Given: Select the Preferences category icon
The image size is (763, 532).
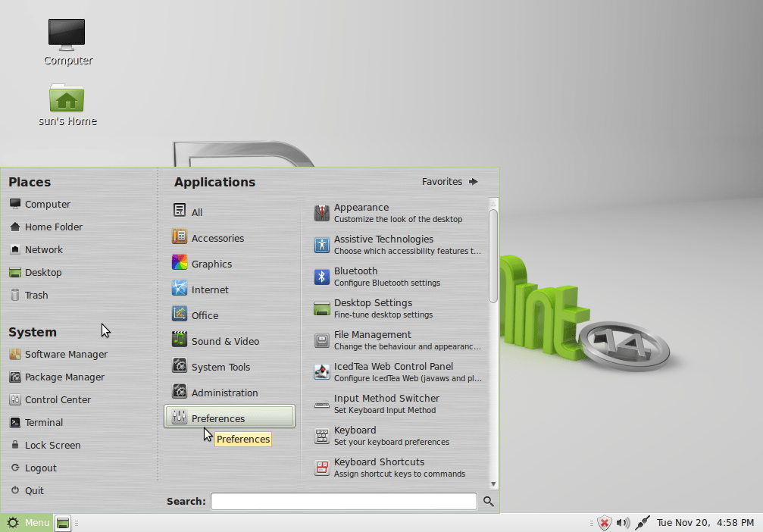Looking at the screenshot, I should 180,417.
